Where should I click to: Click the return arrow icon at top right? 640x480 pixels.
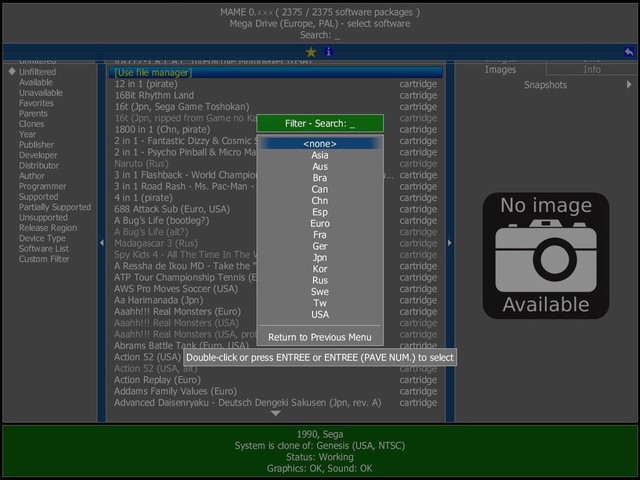point(629,52)
